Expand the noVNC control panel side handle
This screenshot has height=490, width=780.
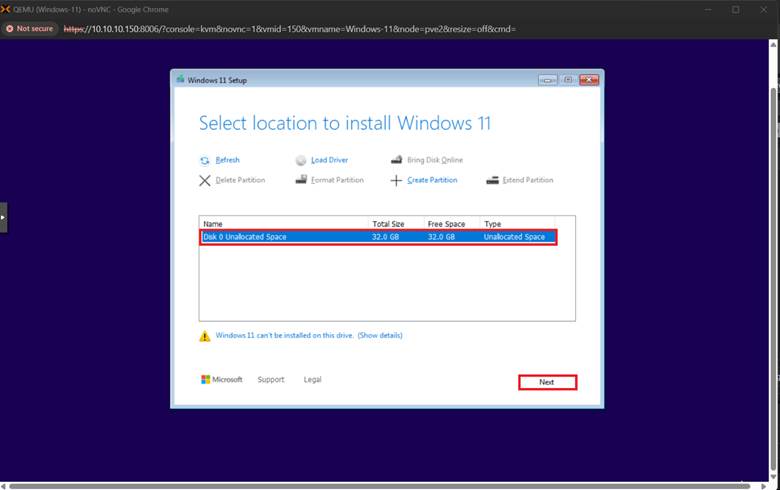(x=4, y=217)
